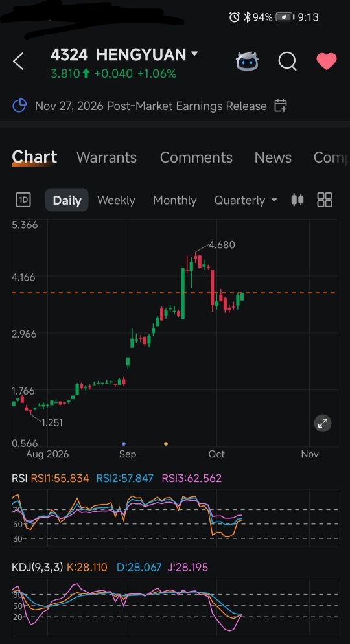Switch to the Chart tab
The width and height of the screenshot is (350, 644).
tap(34, 157)
